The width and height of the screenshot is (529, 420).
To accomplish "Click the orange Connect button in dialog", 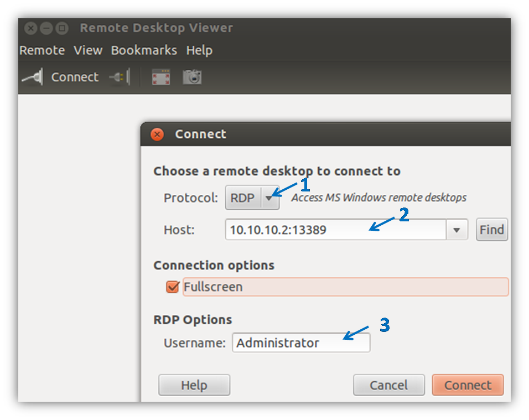I will (468, 385).
